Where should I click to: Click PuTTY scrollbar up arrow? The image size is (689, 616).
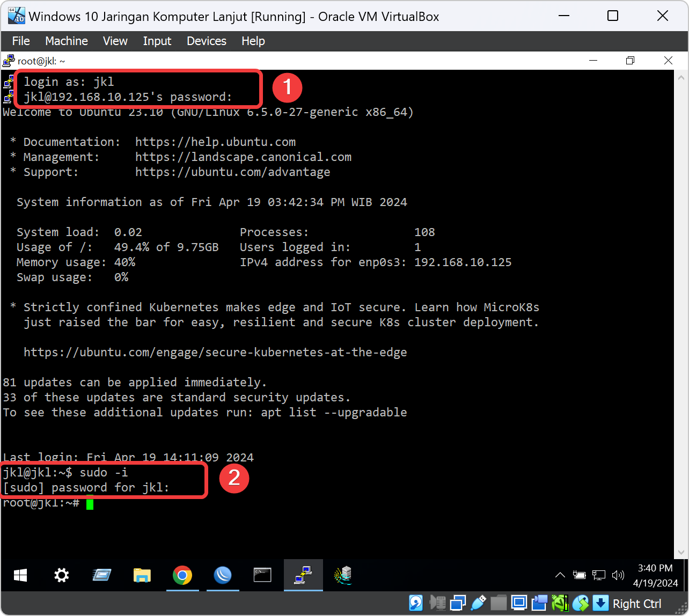681,77
